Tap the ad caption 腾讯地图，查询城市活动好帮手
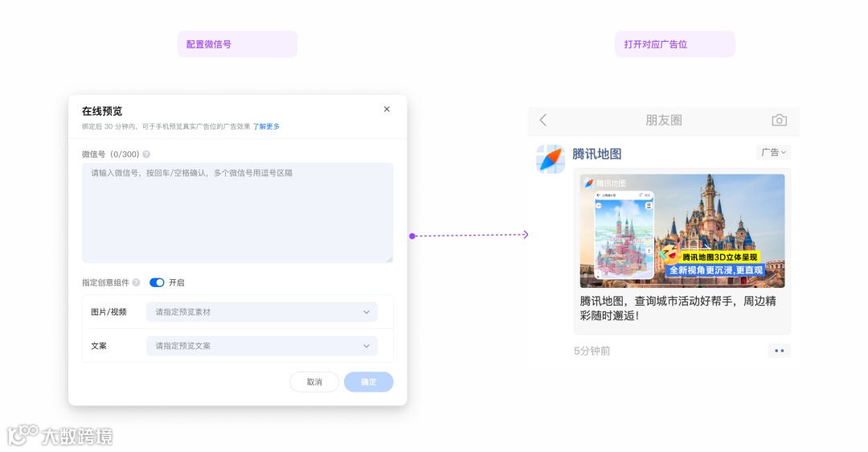Screen dimensions: 868x452 pos(678,309)
